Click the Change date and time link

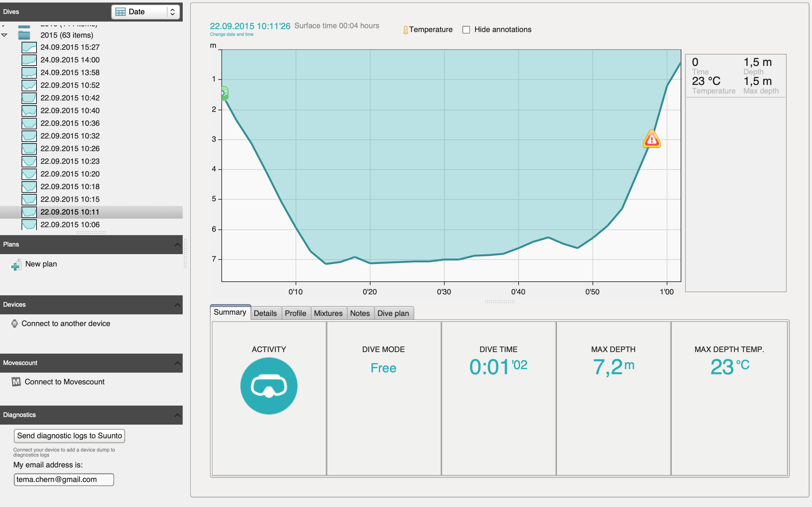[x=232, y=34]
